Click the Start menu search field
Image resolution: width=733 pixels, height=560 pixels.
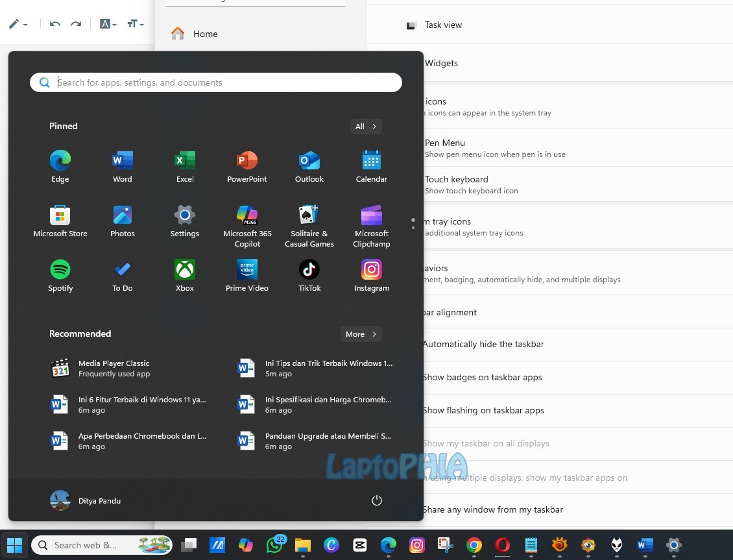pos(216,82)
